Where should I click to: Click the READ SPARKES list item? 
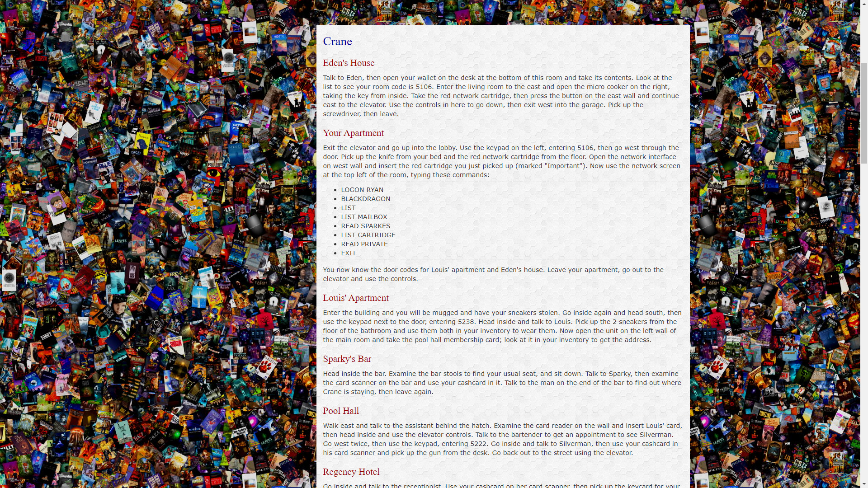[365, 226]
